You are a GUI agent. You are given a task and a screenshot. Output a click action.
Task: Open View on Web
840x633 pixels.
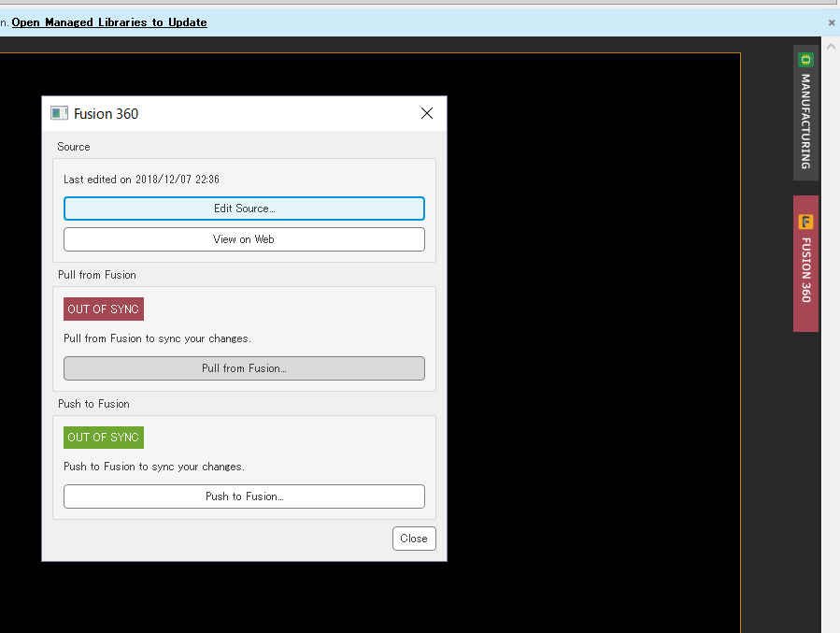click(x=244, y=239)
